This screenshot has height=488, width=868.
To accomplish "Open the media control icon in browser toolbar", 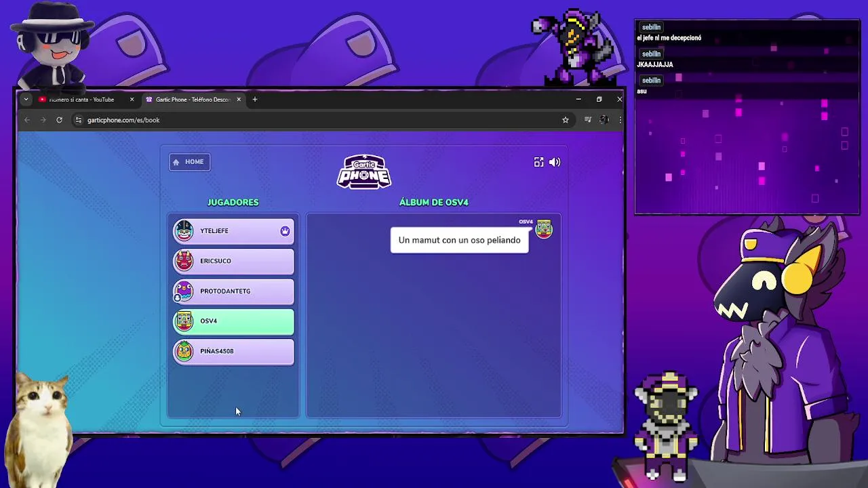I will (588, 120).
